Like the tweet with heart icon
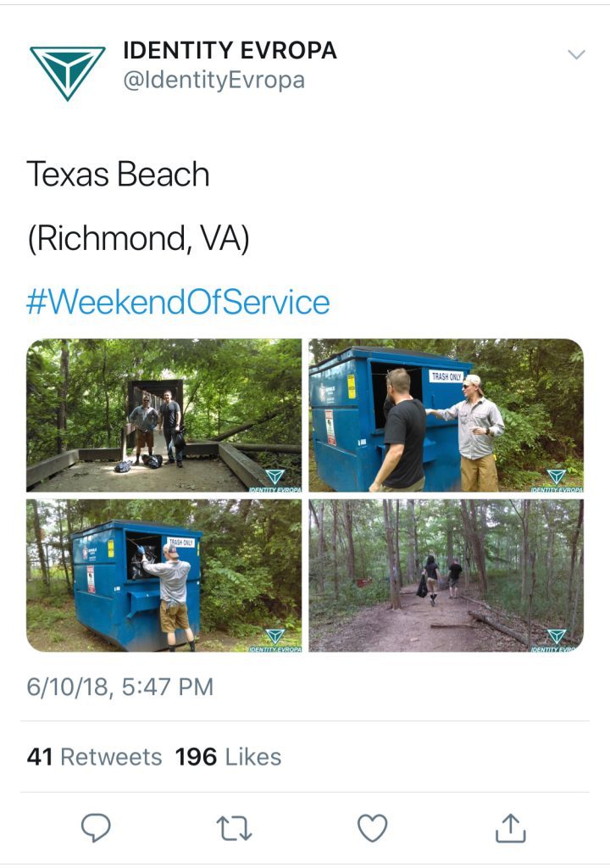 (372, 828)
